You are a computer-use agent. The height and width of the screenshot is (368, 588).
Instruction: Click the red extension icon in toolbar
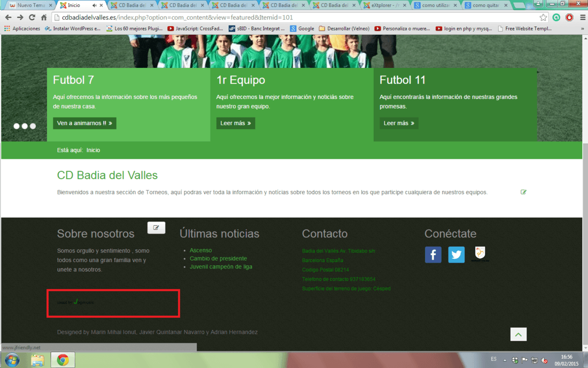coord(569,18)
